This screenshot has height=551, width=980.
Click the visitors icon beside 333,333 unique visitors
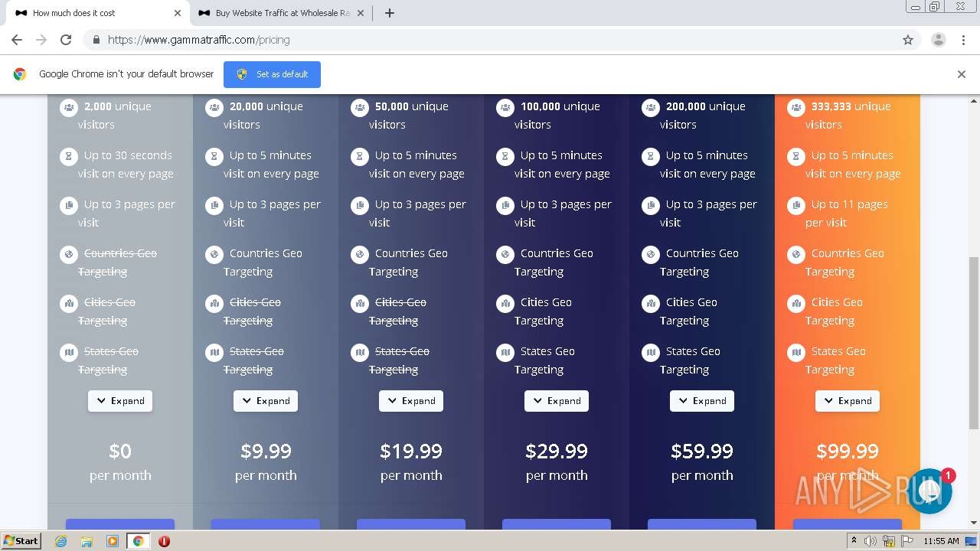pyautogui.click(x=796, y=107)
